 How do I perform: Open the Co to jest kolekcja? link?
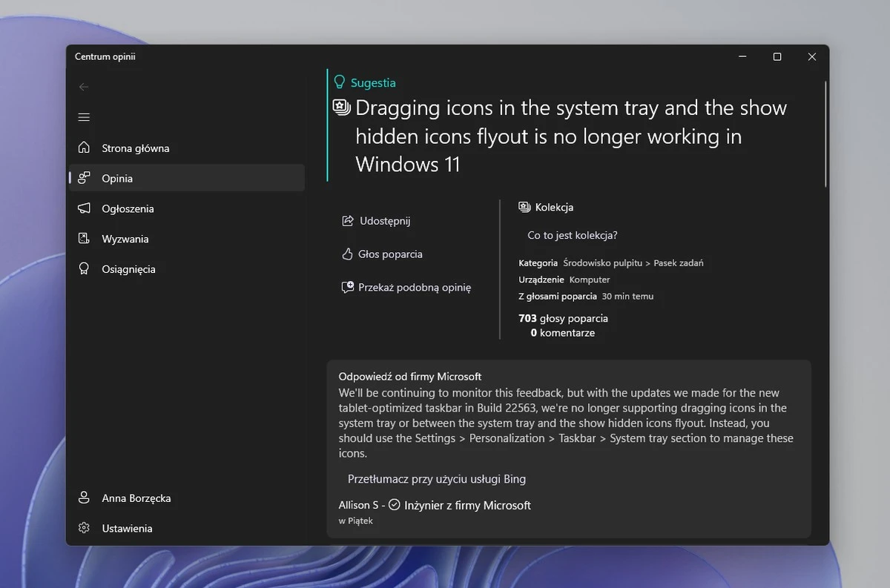(x=572, y=235)
